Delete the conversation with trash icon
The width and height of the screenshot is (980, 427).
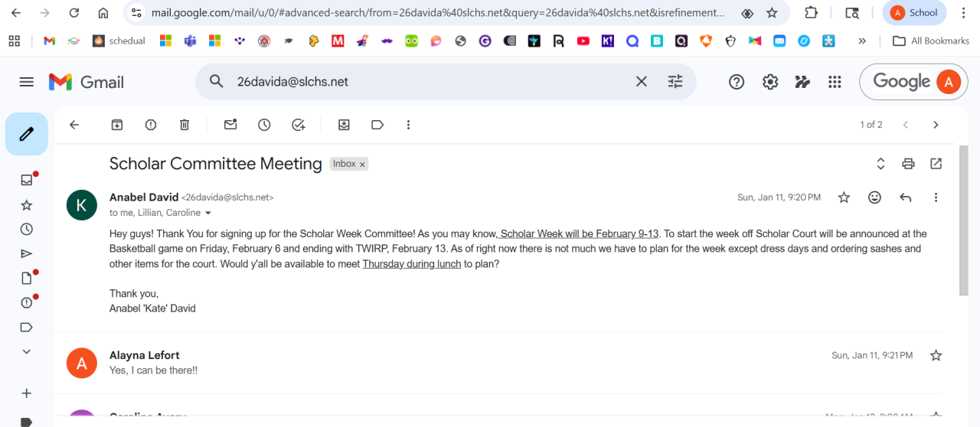pyautogui.click(x=185, y=125)
